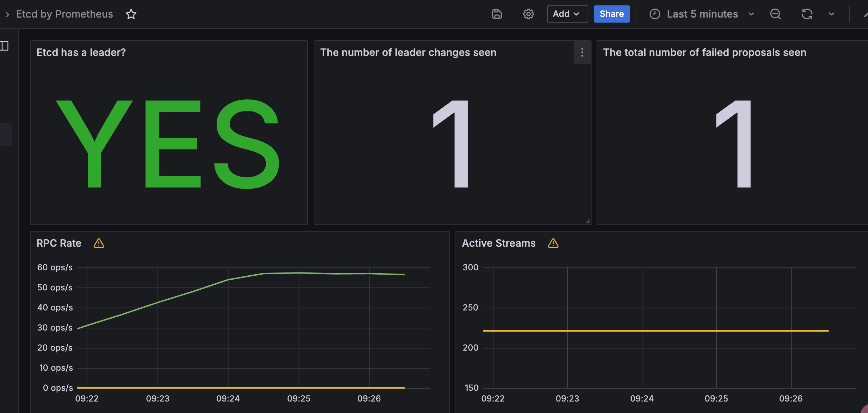Click total number of failed proposals title
Screen dimensions: 868x413
(x=705, y=53)
